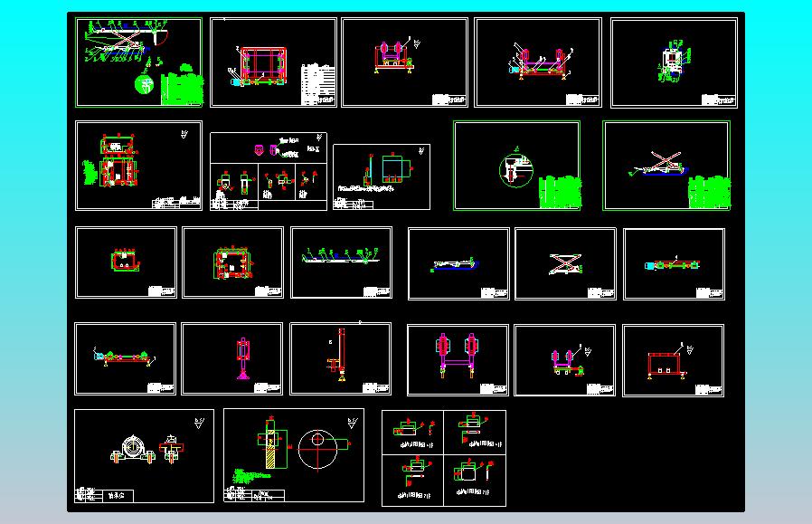Select the sheet with small red housing with two holes
812x524 pixels.
[126, 262]
